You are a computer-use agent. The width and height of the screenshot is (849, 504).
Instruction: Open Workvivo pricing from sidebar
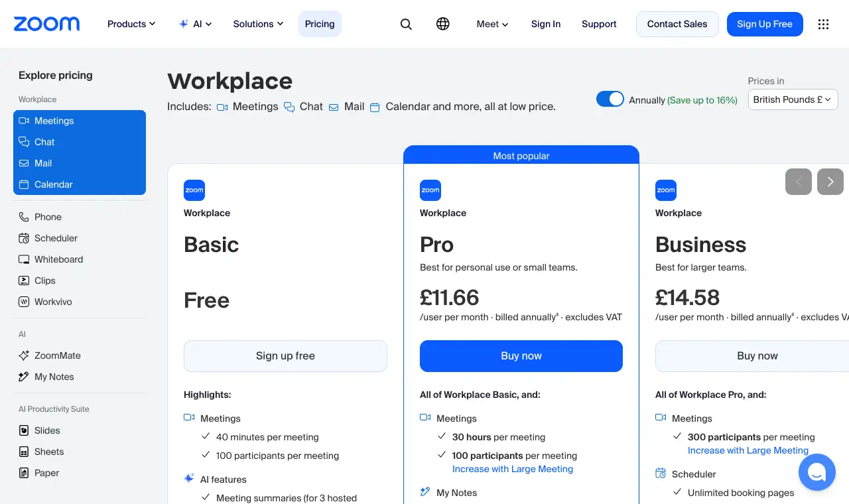point(80,302)
